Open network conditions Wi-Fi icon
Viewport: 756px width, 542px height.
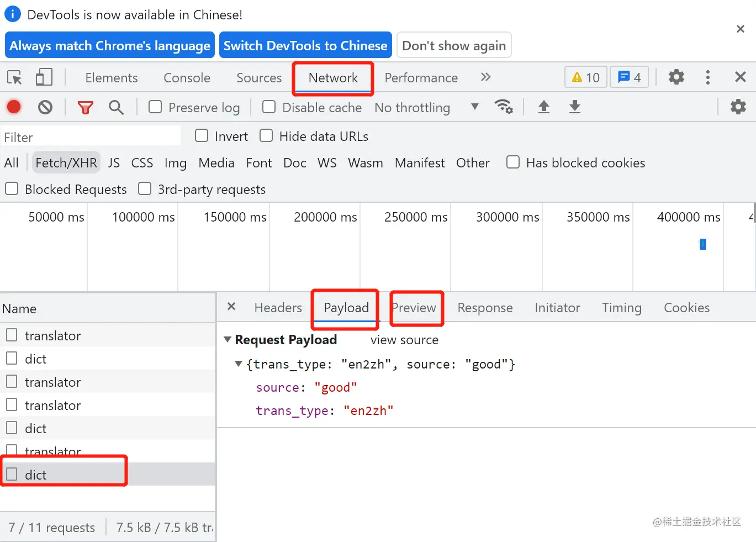click(x=504, y=106)
